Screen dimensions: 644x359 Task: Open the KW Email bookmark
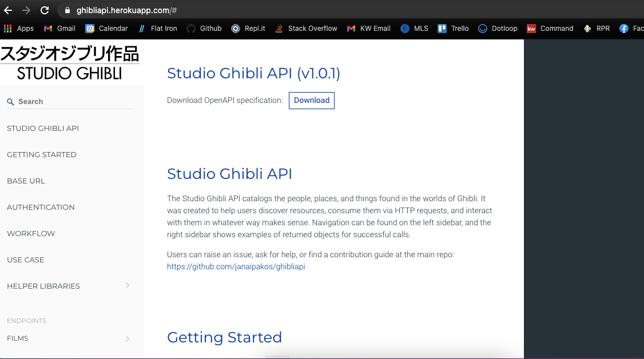[368, 29]
